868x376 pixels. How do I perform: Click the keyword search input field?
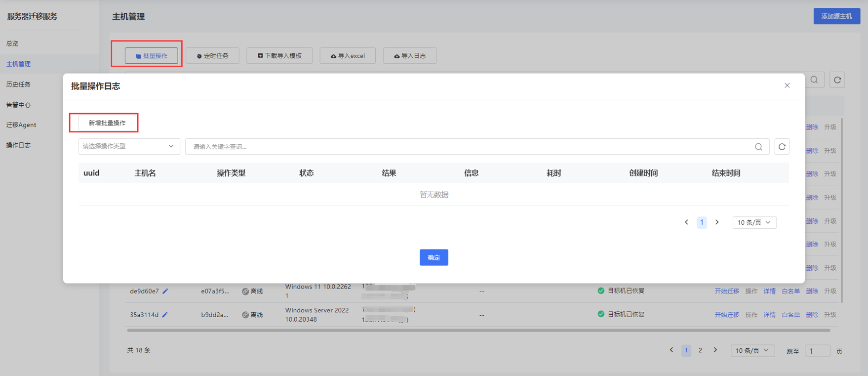(x=469, y=147)
